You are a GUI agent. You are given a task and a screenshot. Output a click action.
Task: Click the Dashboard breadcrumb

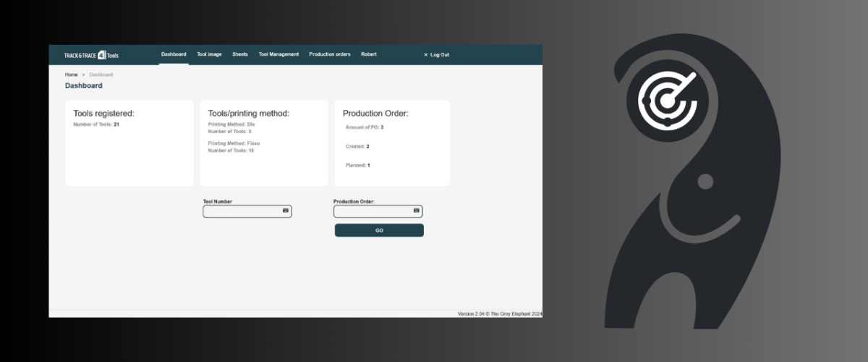click(101, 75)
